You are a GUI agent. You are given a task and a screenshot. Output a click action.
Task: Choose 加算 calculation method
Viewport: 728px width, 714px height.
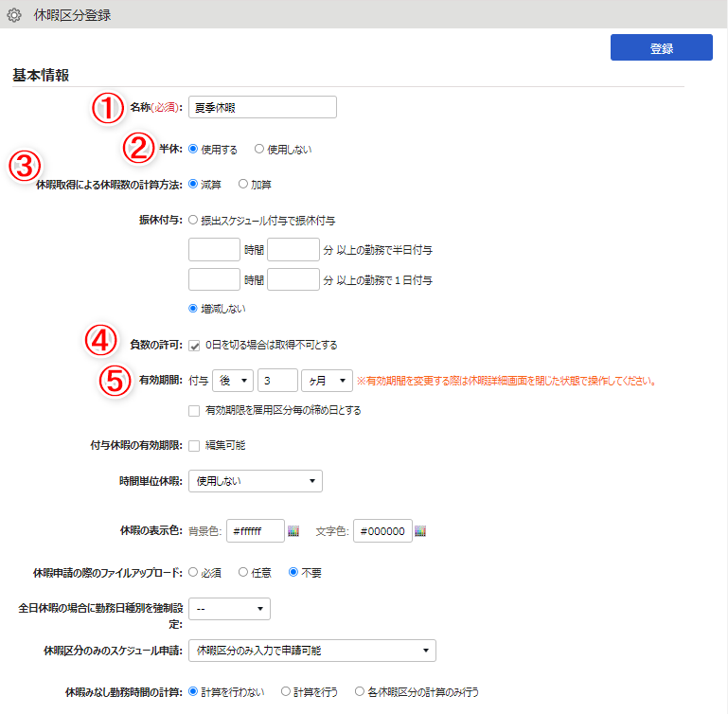pos(242,184)
